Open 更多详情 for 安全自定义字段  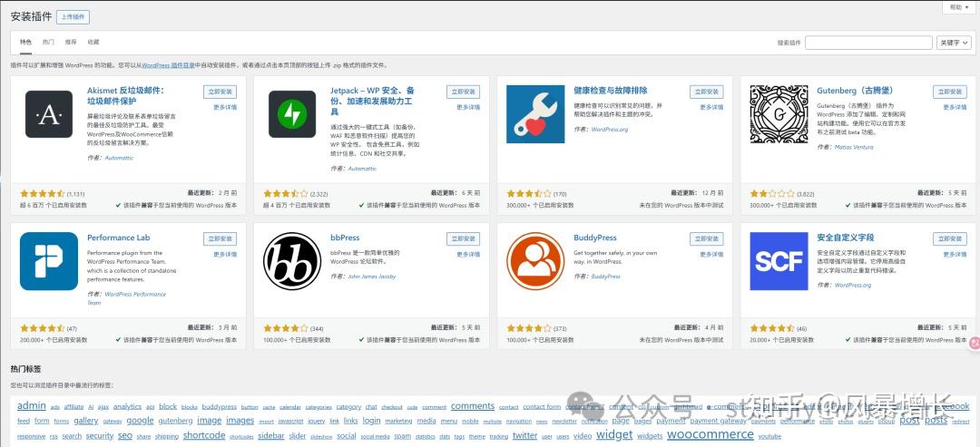pyautogui.click(x=955, y=254)
